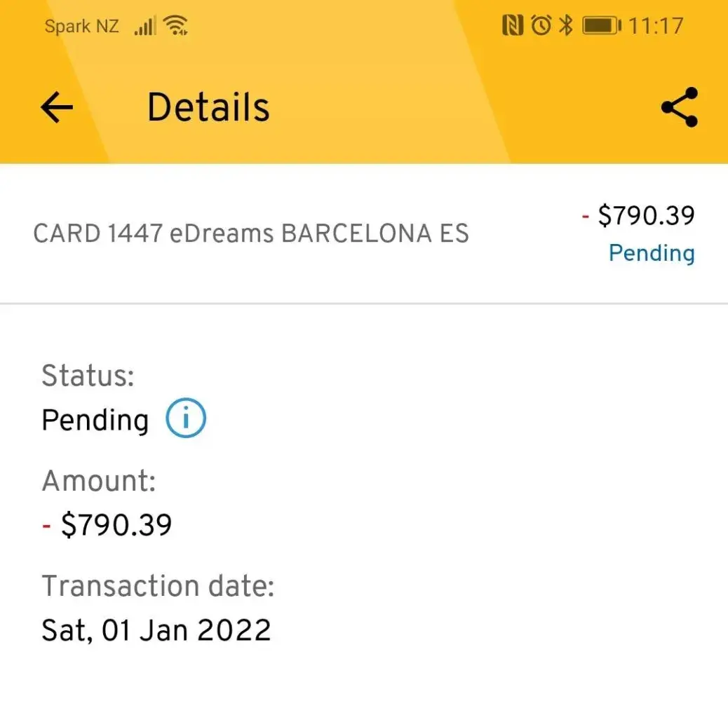Tap the Sat, 01 Jan 2022 date
The image size is (728, 701).
156,629
